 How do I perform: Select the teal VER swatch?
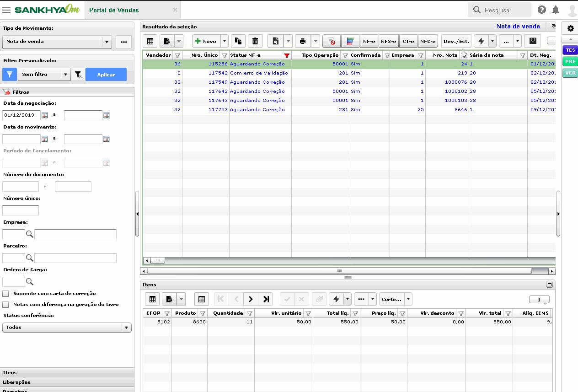pyautogui.click(x=570, y=73)
